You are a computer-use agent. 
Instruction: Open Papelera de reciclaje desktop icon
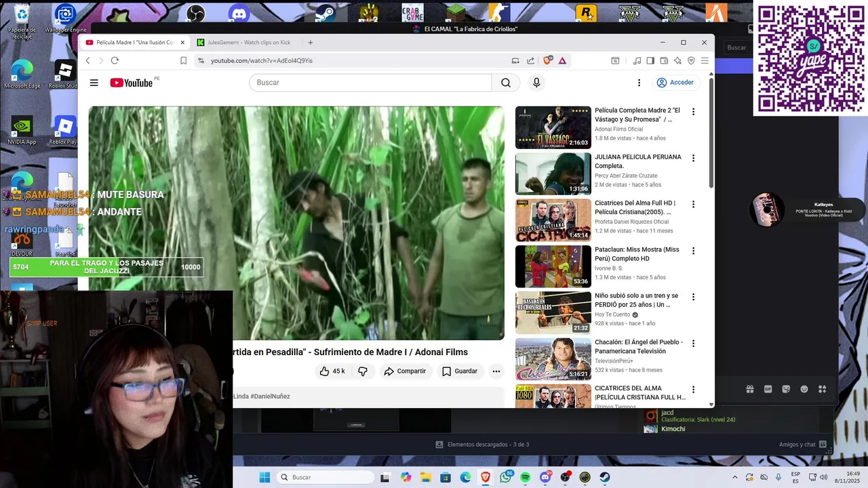coord(22,20)
